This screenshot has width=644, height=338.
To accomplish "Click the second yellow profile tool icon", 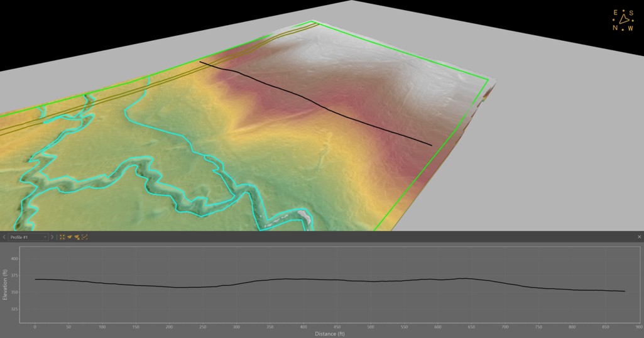I will 77,237.
